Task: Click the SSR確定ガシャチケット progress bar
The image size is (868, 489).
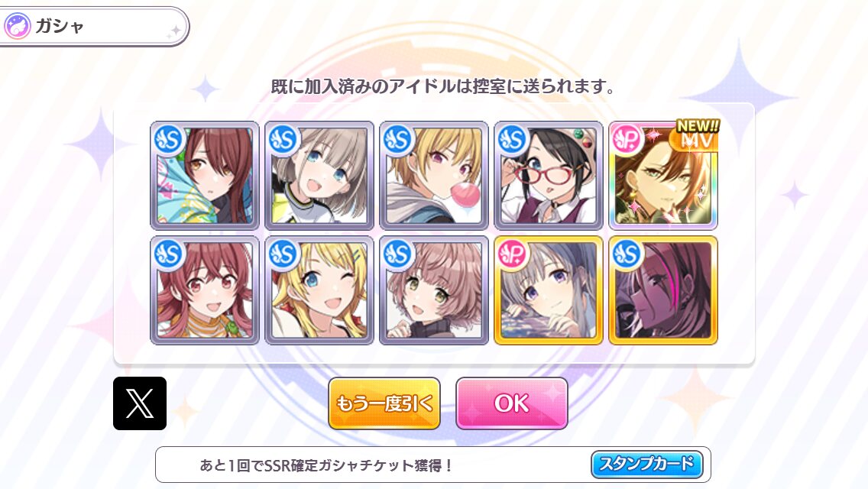Action: (x=433, y=465)
